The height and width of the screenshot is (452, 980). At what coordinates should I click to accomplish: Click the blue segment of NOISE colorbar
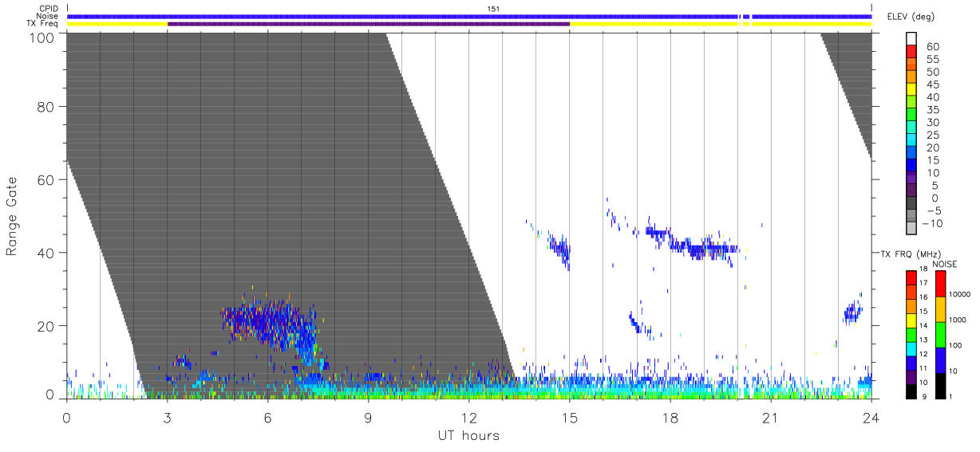pyautogui.click(x=941, y=360)
